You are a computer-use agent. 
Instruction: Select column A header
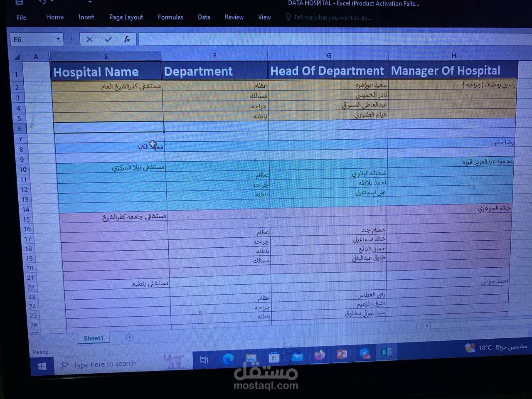tap(36, 57)
